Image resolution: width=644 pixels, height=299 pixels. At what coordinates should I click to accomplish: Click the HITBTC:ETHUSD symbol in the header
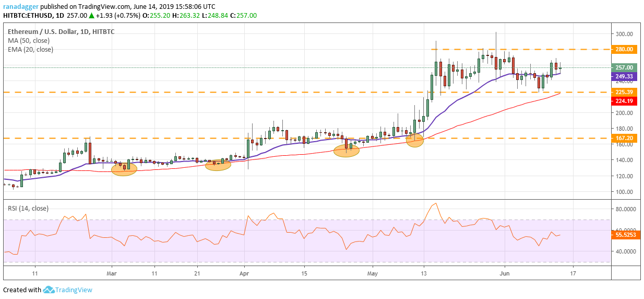click(x=29, y=16)
